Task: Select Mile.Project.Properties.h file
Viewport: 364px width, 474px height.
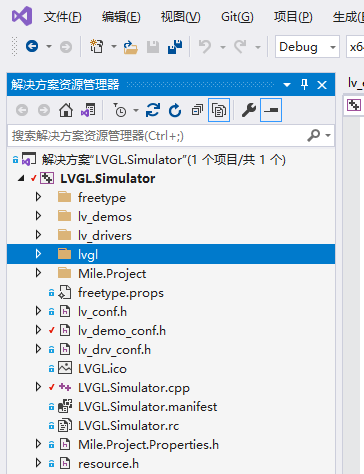Action: (148, 445)
